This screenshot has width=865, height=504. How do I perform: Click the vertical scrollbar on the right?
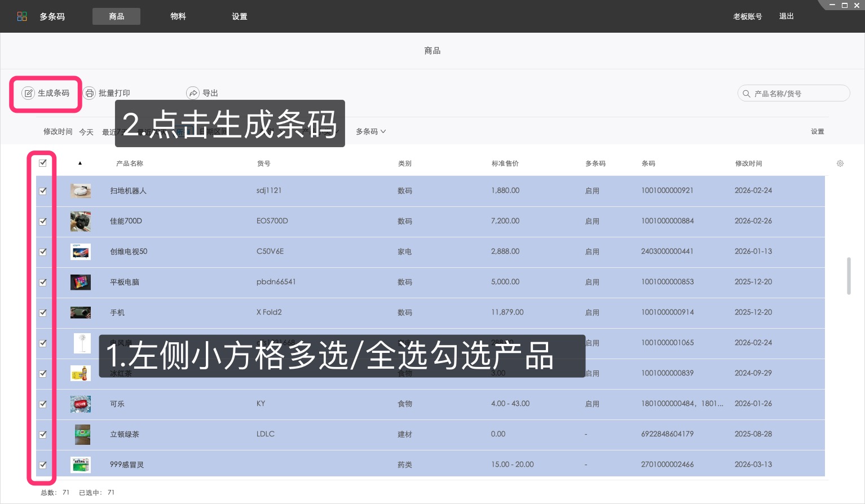[849, 276]
